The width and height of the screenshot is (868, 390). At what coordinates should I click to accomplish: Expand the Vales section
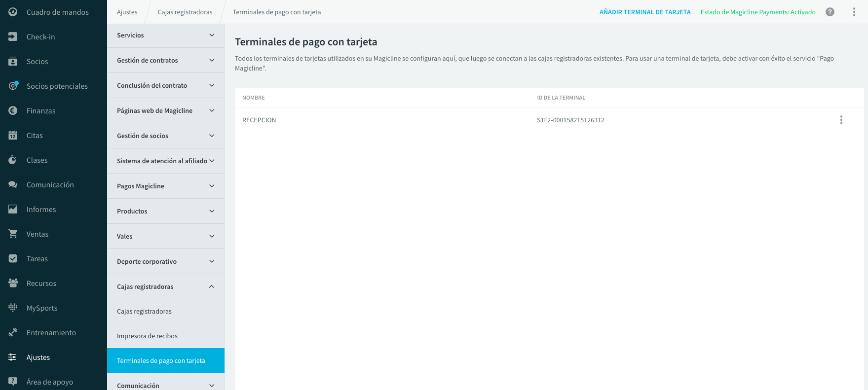[x=166, y=236]
